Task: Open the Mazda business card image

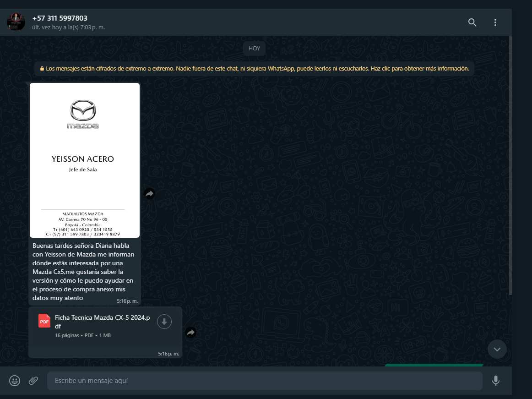Action: (85, 160)
